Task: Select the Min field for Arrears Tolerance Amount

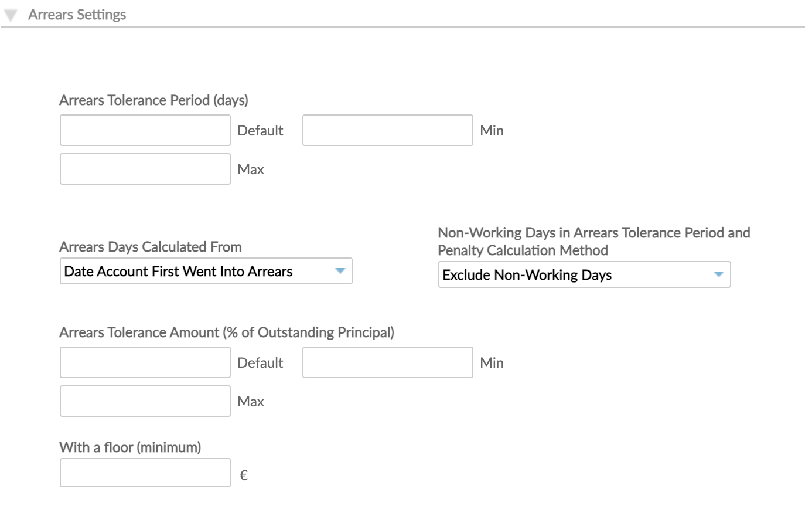Action: pyautogui.click(x=387, y=362)
